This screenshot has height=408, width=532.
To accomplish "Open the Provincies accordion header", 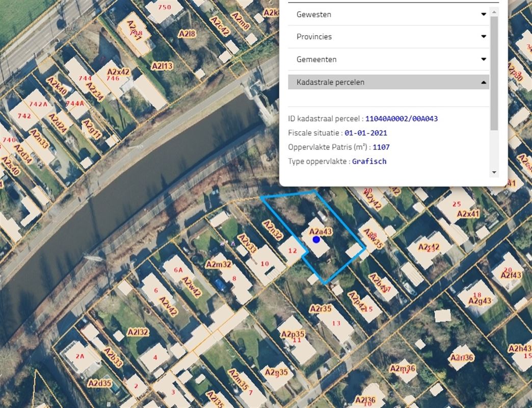I will (x=314, y=37).
